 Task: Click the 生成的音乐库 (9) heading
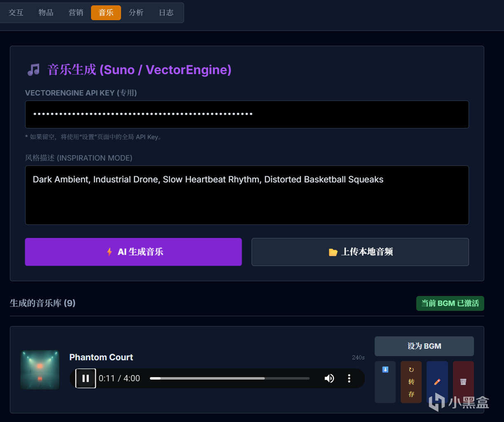pos(43,303)
